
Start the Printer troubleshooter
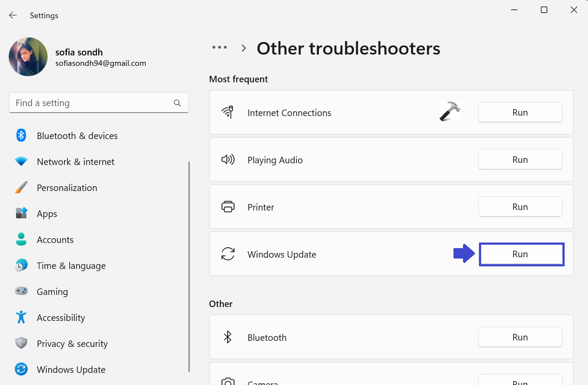[x=520, y=207]
